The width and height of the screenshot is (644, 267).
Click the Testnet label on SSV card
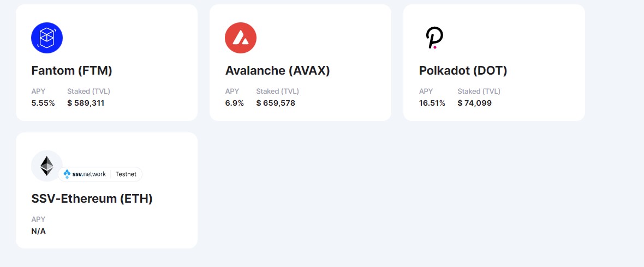(x=126, y=174)
